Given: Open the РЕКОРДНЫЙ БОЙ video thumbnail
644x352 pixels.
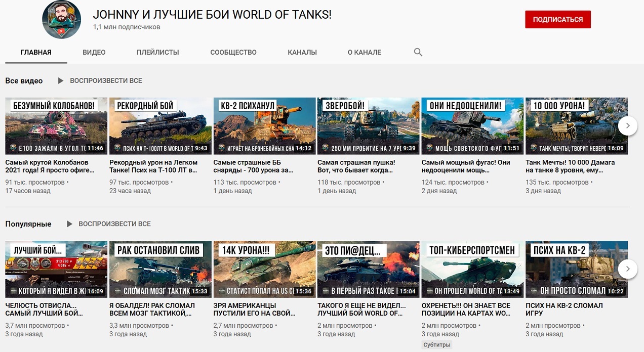Looking at the screenshot, I should click(160, 126).
